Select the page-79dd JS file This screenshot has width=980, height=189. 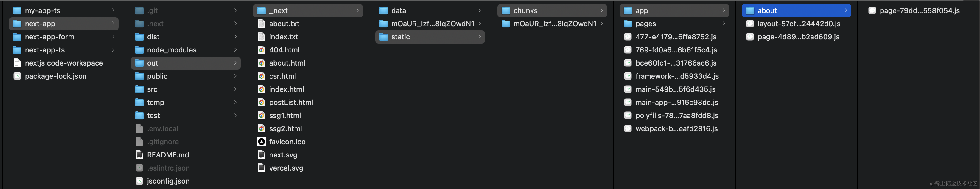click(x=919, y=11)
